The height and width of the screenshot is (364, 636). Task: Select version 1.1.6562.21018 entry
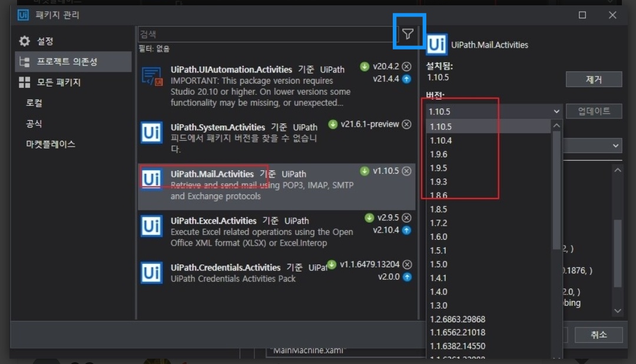(488, 333)
